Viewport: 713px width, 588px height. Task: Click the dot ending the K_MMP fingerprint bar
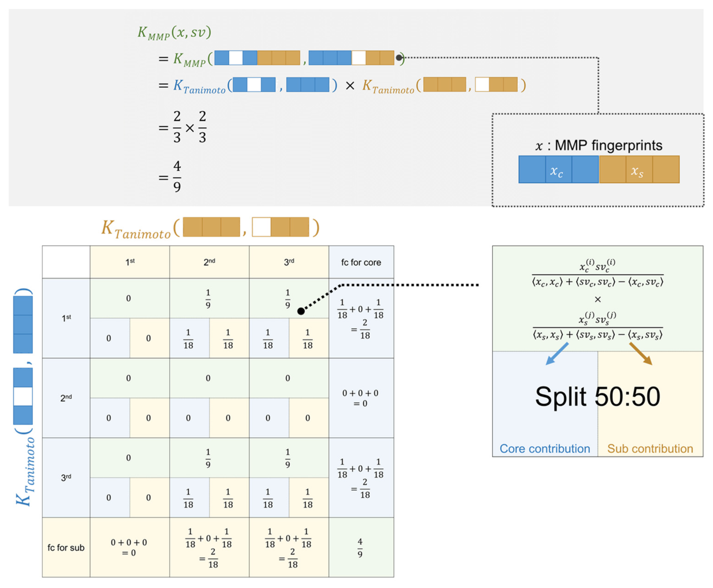click(x=399, y=58)
